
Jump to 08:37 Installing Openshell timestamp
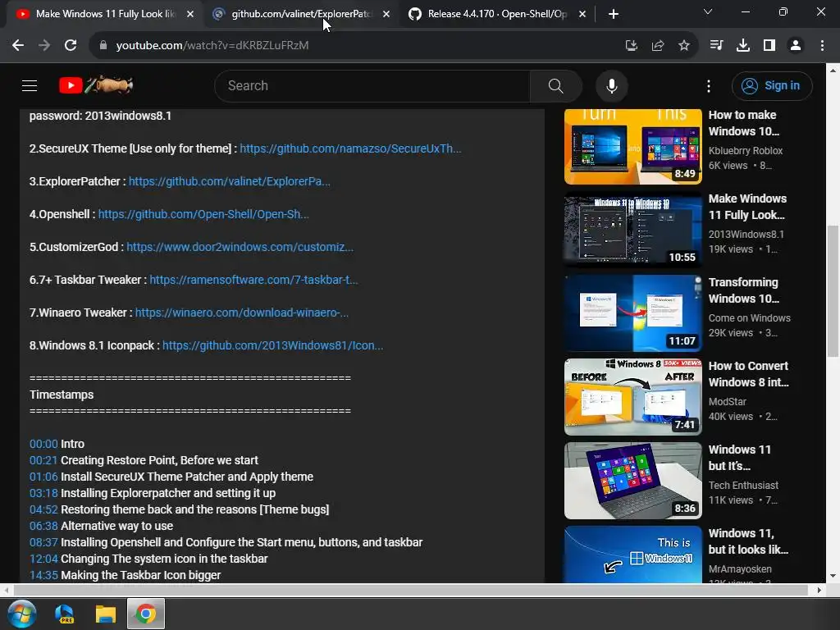pyautogui.click(x=43, y=542)
